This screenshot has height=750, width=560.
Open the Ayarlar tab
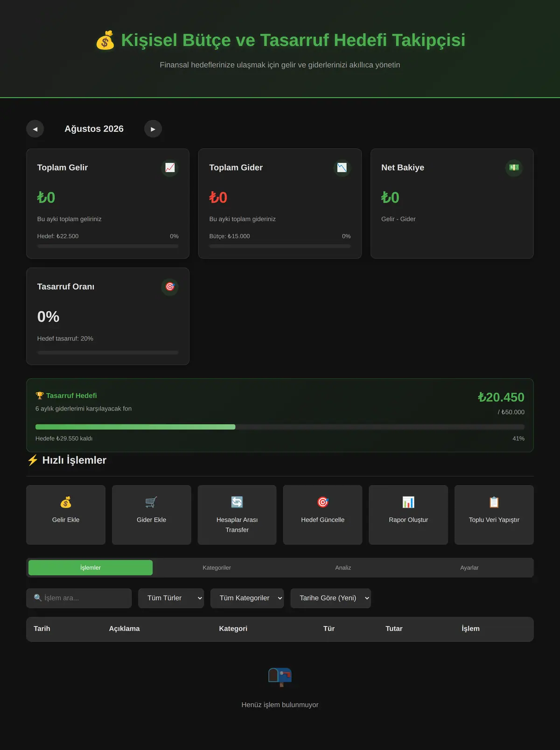click(x=469, y=568)
